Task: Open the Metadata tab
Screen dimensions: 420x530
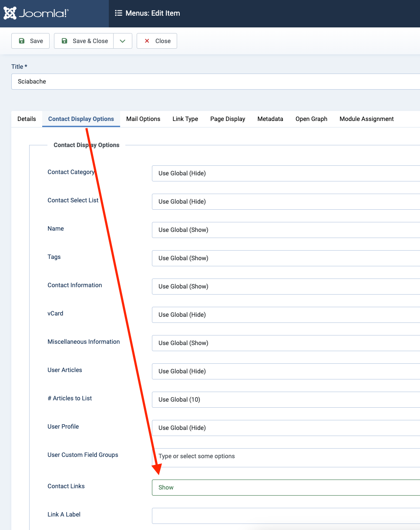Action: tap(270, 119)
